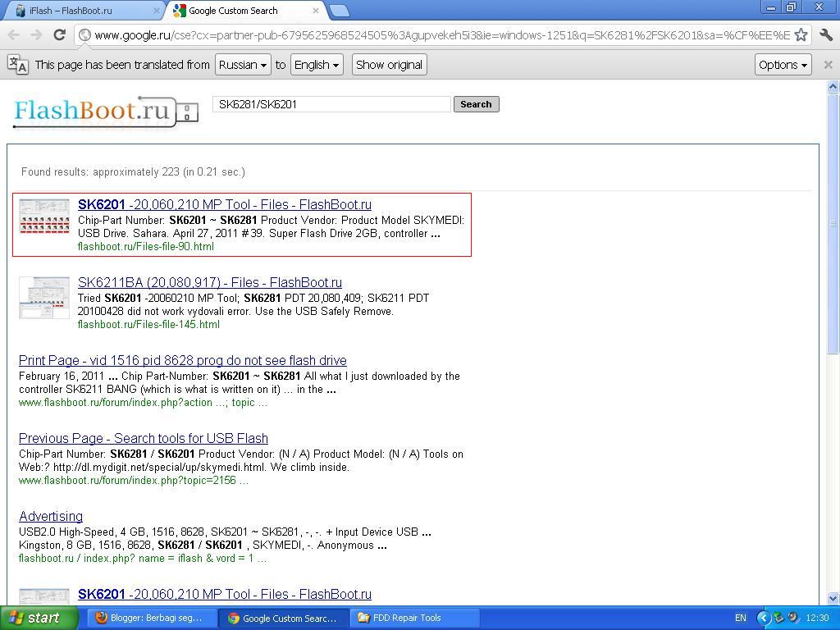Open Previous Page - Search tools link

pyautogui.click(x=143, y=438)
